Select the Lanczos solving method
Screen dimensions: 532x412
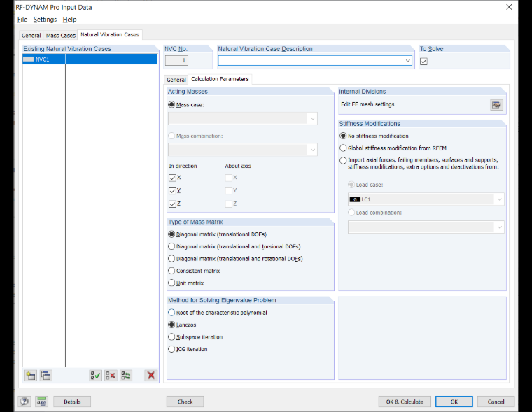click(x=171, y=325)
